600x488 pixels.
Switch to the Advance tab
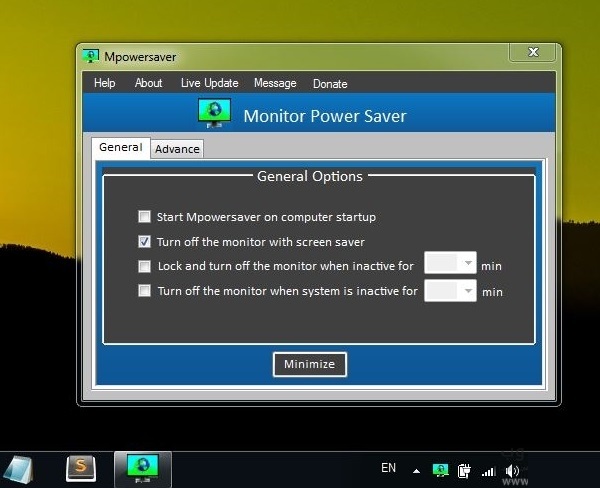(x=177, y=149)
